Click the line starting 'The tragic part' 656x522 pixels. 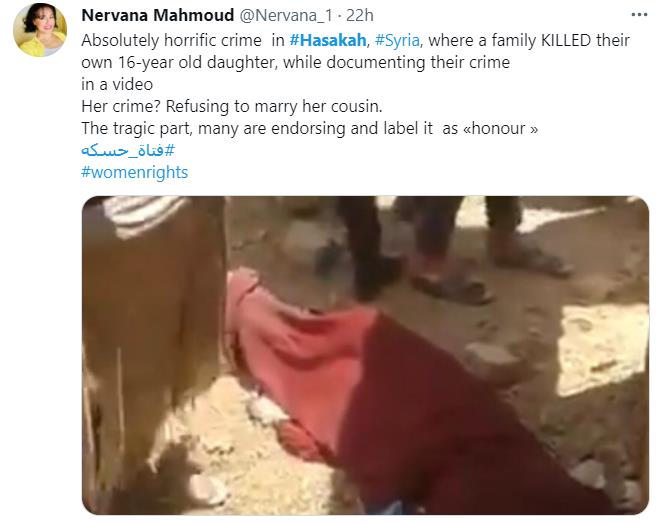coord(310,128)
